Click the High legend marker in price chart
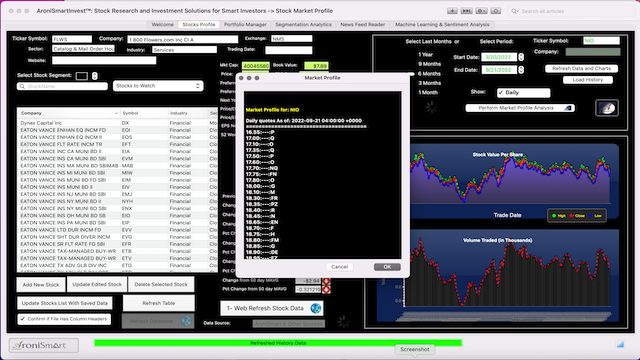640x360 pixels. (554, 216)
